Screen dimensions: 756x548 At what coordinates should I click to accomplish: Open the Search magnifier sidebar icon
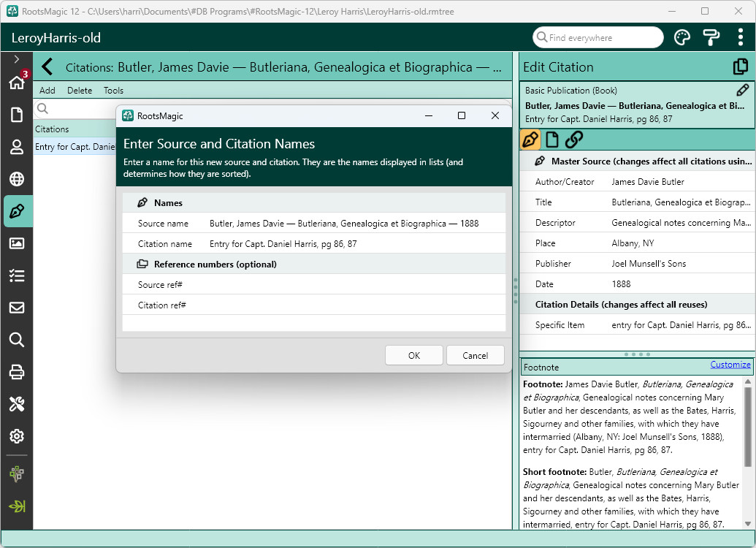coord(16,340)
